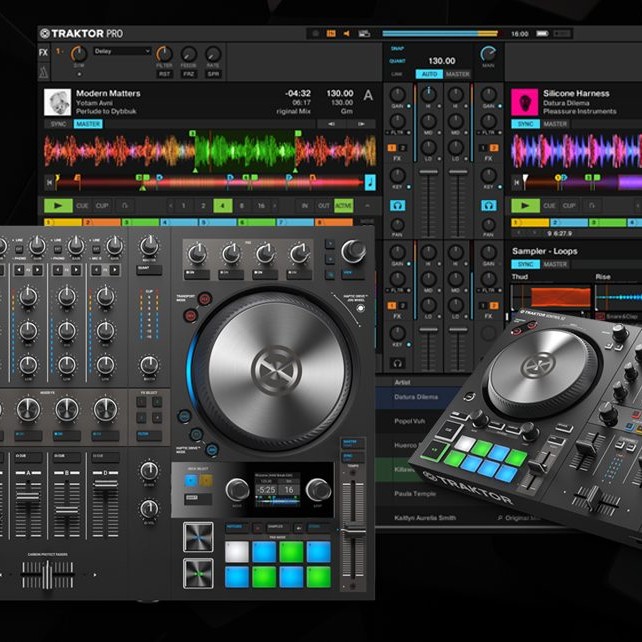This screenshot has width=642, height=642.
Task: Open the Delay effect dropdown
Action: click(x=122, y=51)
